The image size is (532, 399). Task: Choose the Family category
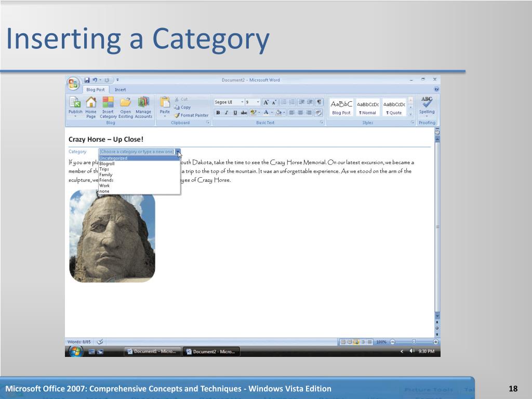pyautogui.click(x=139, y=175)
